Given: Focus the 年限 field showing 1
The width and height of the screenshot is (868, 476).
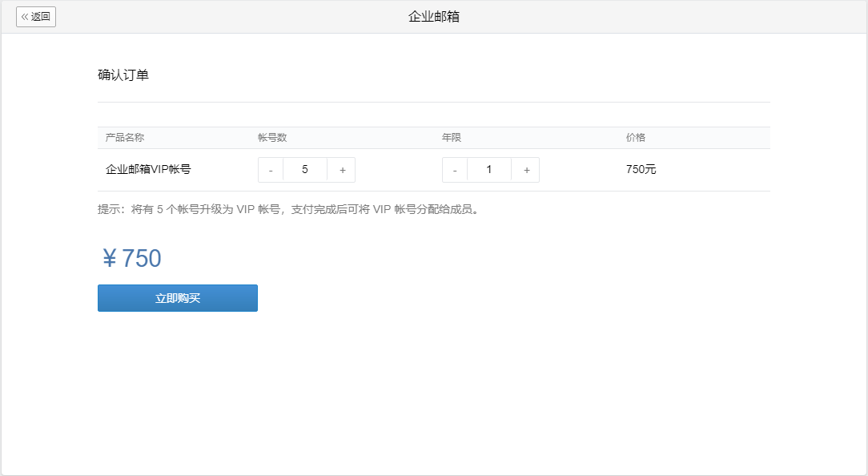Looking at the screenshot, I should click(x=489, y=170).
